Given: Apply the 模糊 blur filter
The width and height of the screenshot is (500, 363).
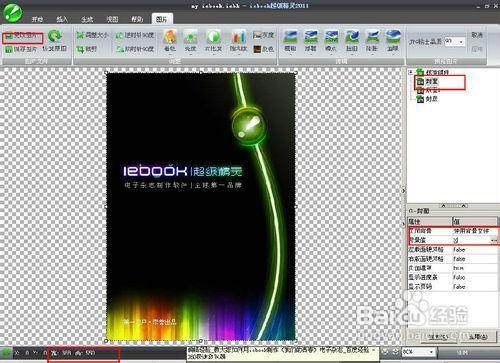Looking at the screenshot, I should coord(290,41).
